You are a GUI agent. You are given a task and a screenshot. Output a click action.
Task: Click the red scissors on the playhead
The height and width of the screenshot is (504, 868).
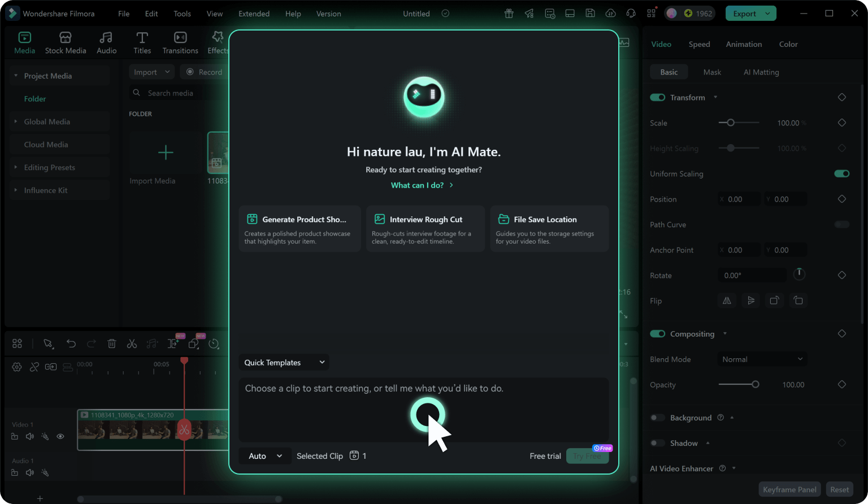click(x=184, y=430)
